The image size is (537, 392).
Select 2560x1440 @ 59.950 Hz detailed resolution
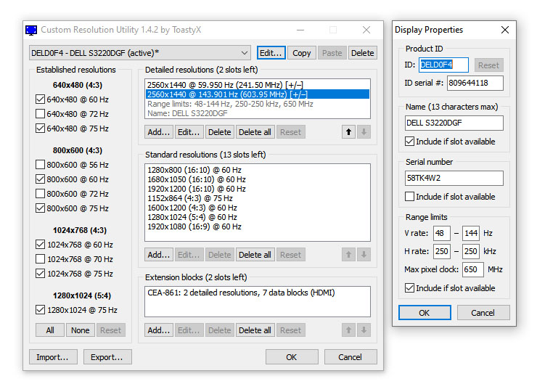258,85
